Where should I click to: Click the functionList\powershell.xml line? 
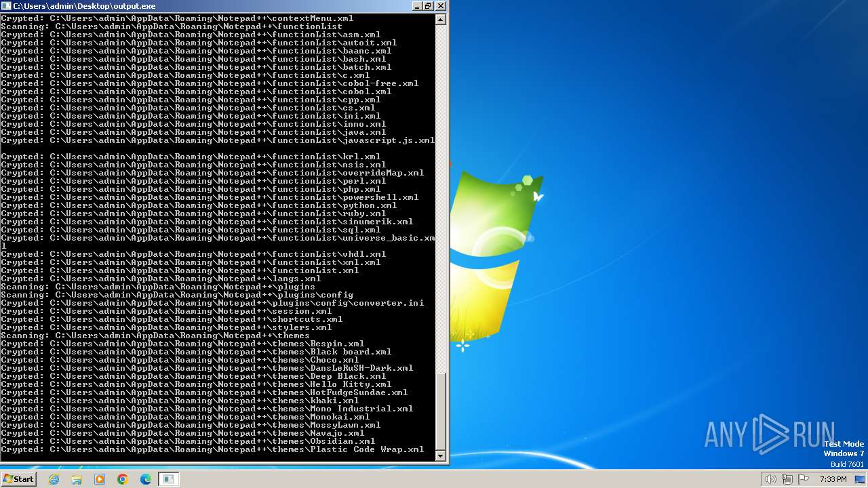point(210,197)
